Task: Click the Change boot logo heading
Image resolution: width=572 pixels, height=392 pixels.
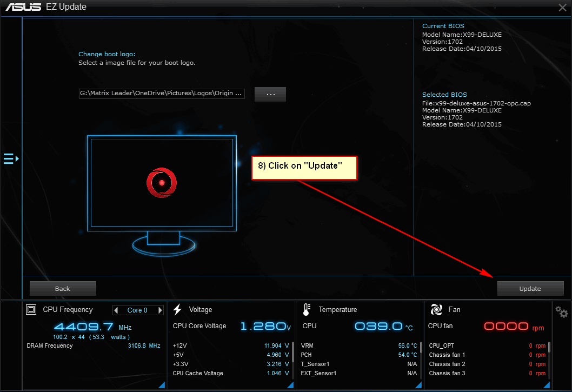Action: 107,54
